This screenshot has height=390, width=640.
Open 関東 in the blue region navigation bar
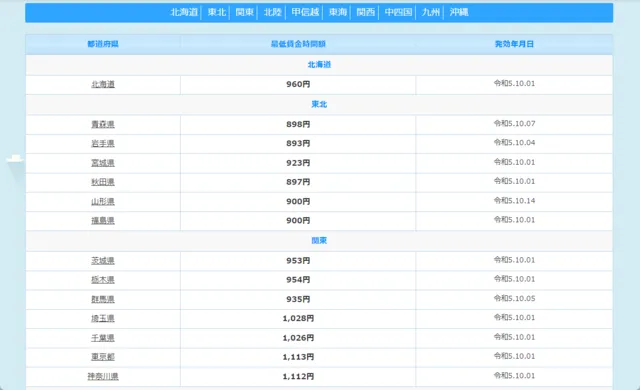pyautogui.click(x=244, y=12)
